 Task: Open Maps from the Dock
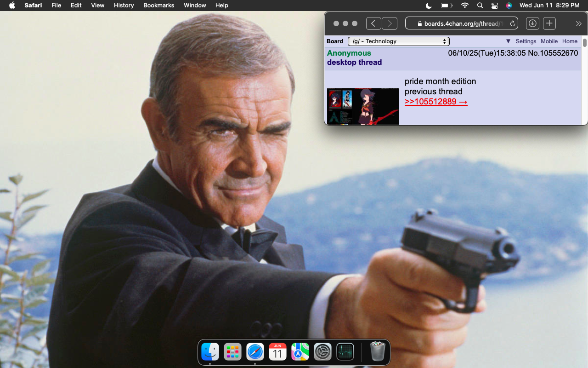[300, 352]
